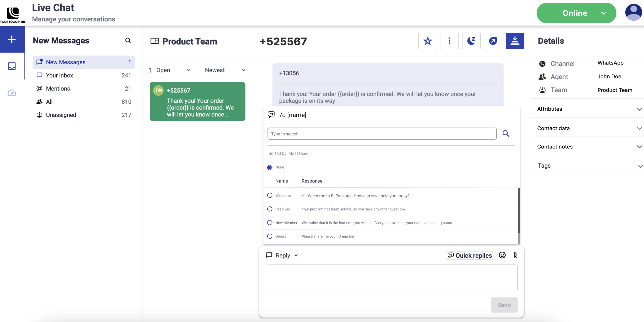Click the Quick replies button
The height and width of the screenshot is (322, 644).
(470, 255)
